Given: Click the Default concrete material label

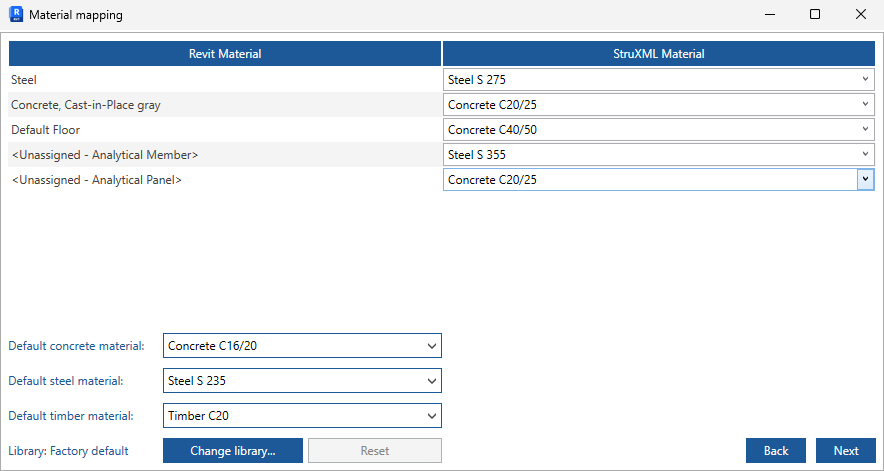Looking at the screenshot, I should 76,346.
